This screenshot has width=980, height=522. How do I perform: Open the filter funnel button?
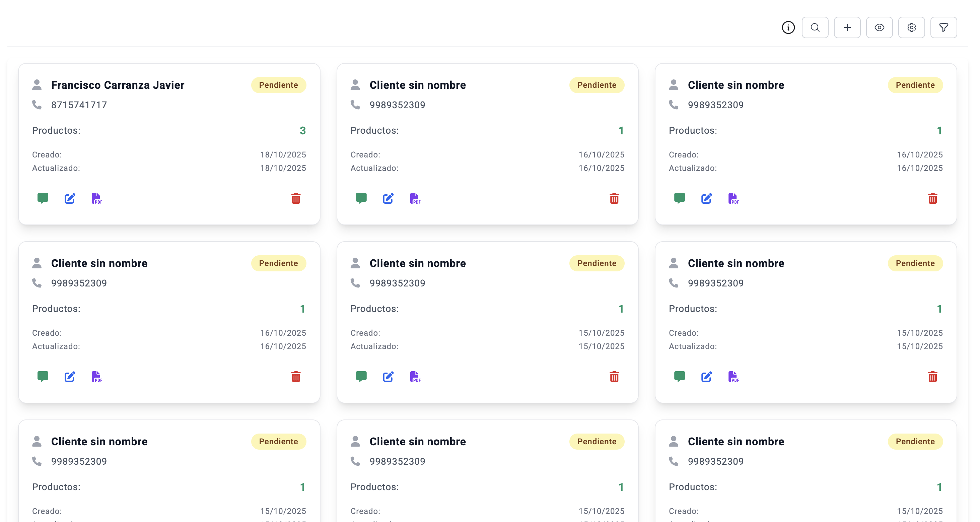pos(943,27)
